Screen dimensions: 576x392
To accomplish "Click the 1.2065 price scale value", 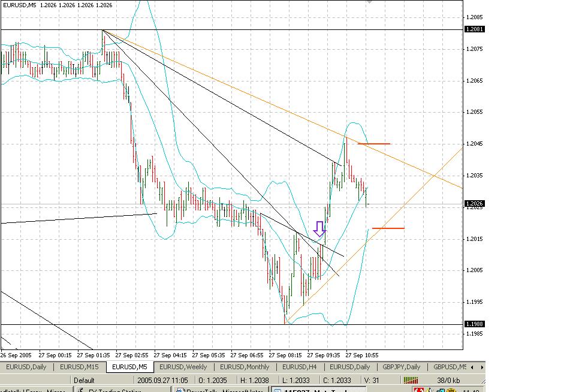I will point(474,80).
